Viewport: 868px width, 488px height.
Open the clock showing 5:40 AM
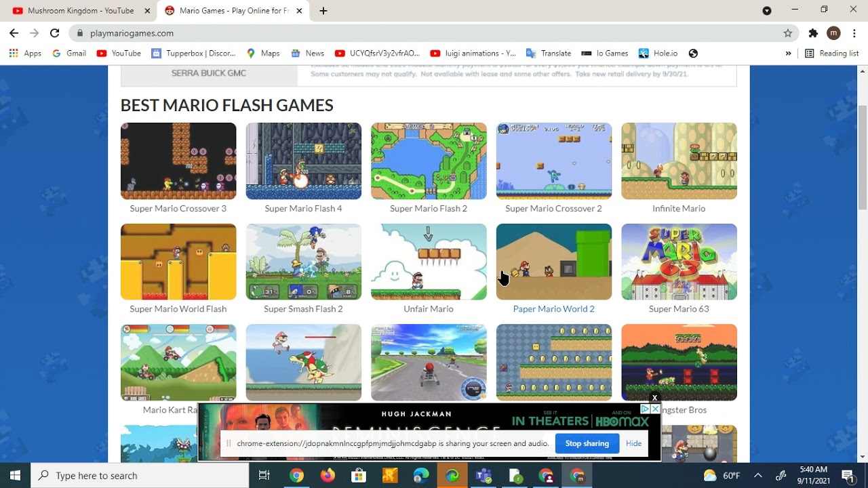pos(814,475)
